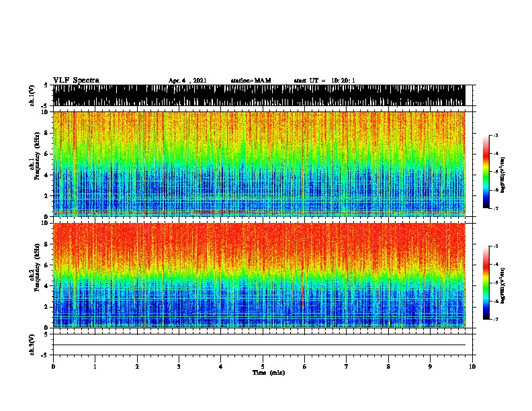Click the time axis tick label '0'
Viewport: 532px width, 411px height.
coord(53,366)
